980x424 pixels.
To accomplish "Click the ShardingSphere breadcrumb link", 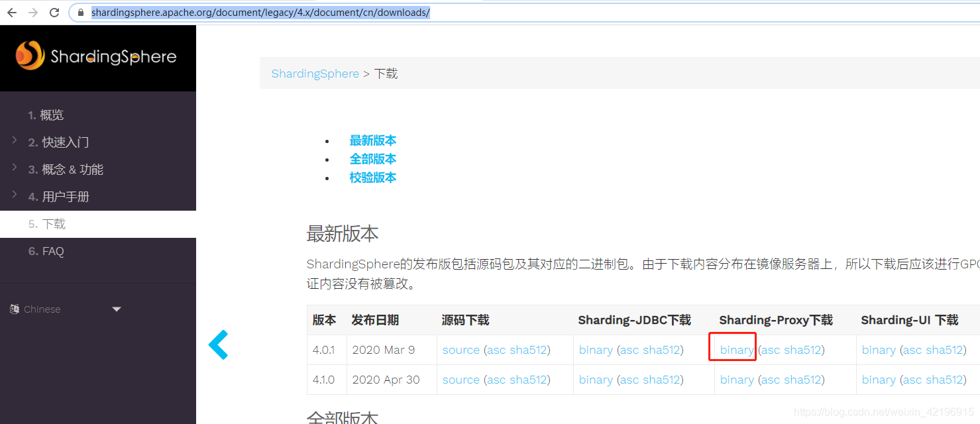I will 315,74.
